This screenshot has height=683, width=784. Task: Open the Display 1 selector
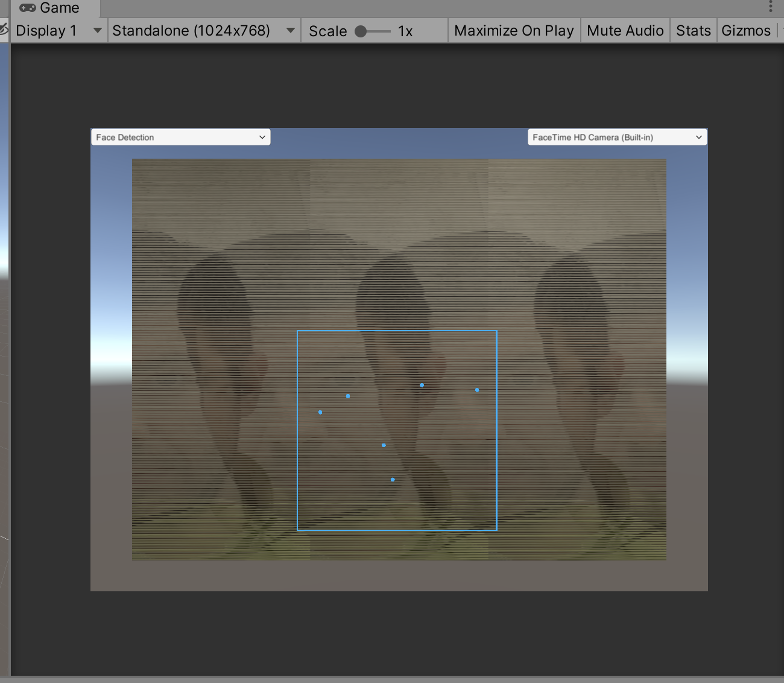coord(57,30)
